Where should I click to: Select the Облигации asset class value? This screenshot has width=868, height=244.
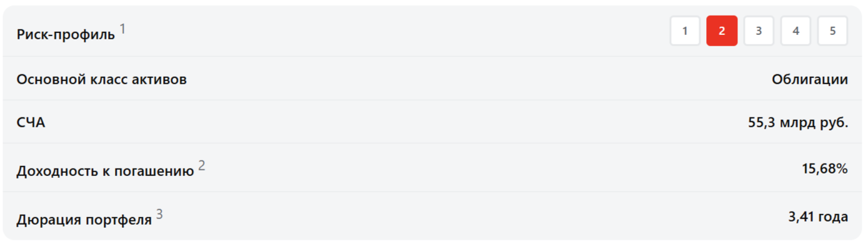(x=810, y=80)
